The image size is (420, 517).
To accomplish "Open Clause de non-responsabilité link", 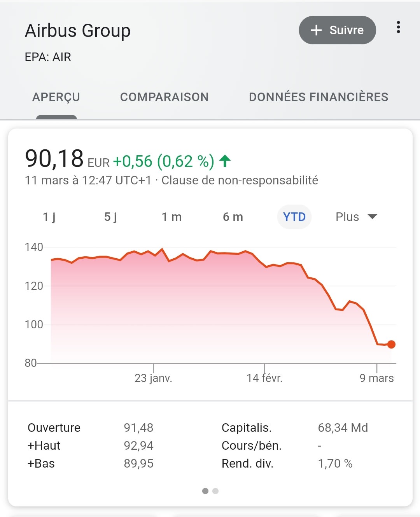I will pyautogui.click(x=240, y=181).
